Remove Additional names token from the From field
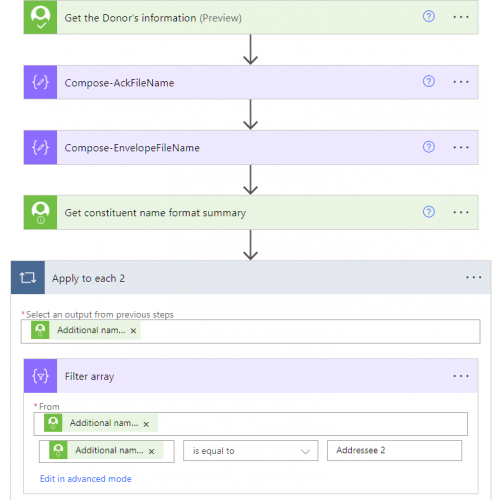Image resolution: width=492 pixels, height=500 pixels. click(146, 424)
